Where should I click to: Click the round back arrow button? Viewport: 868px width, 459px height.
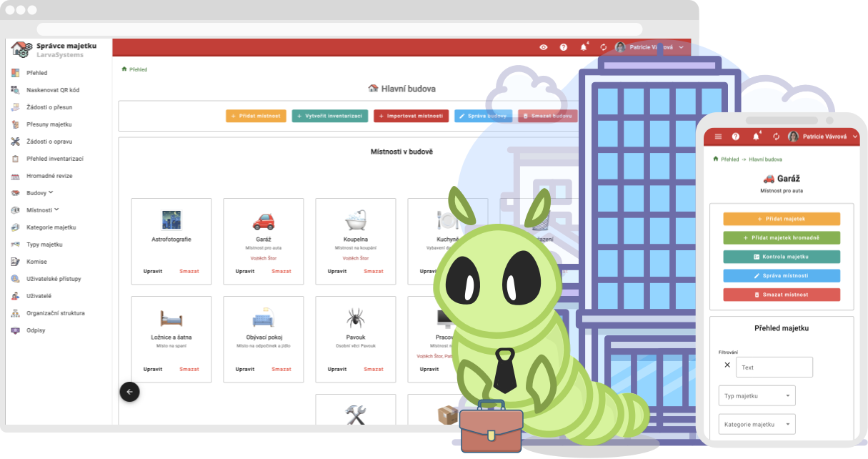point(129,392)
